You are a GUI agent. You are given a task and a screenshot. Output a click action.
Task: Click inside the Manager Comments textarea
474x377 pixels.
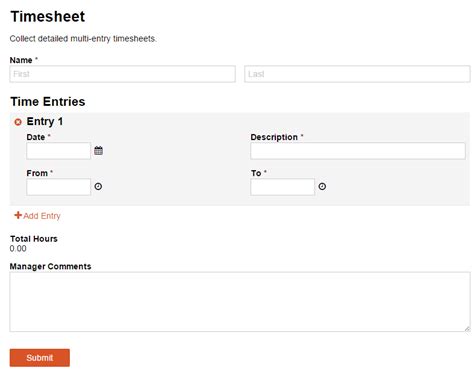[240, 302]
